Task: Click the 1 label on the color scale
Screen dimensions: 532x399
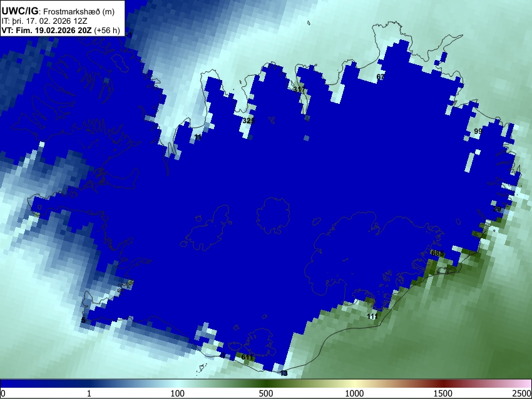Action: (x=89, y=393)
